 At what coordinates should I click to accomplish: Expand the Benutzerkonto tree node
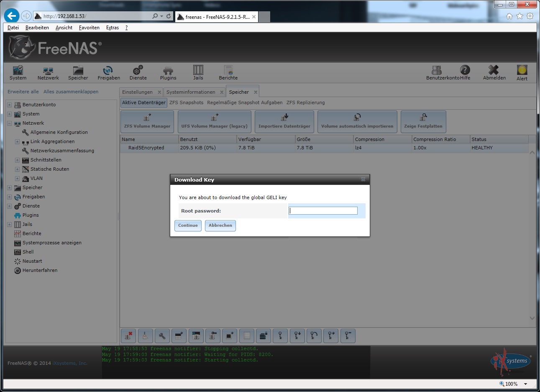[9, 105]
